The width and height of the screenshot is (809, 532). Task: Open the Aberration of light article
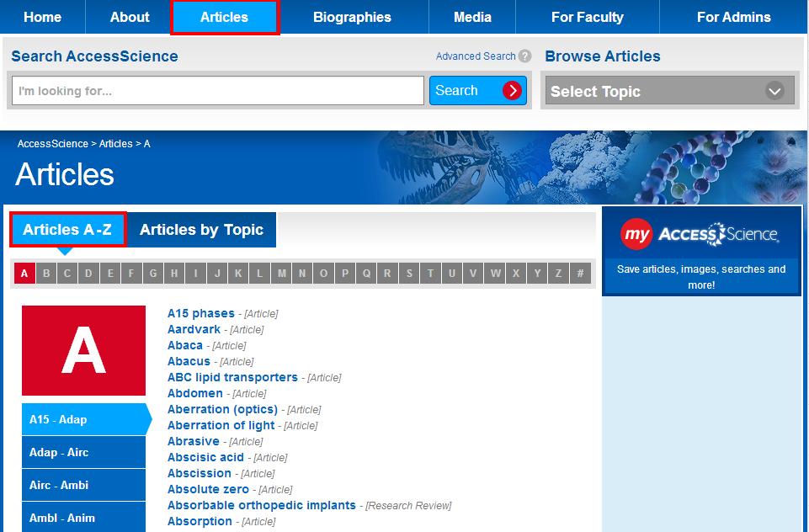[x=221, y=425]
